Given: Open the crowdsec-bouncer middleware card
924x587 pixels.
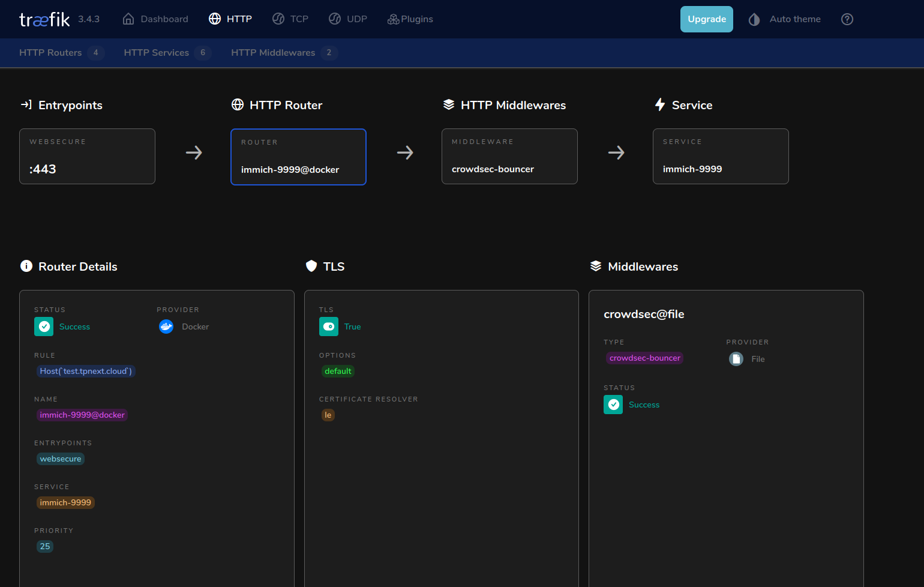Looking at the screenshot, I should [509, 156].
